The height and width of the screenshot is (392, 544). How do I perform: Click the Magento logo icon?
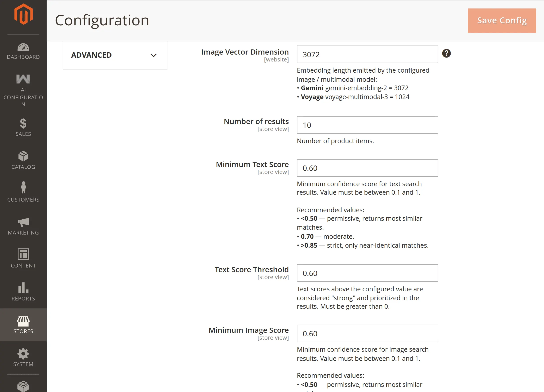click(x=23, y=14)
